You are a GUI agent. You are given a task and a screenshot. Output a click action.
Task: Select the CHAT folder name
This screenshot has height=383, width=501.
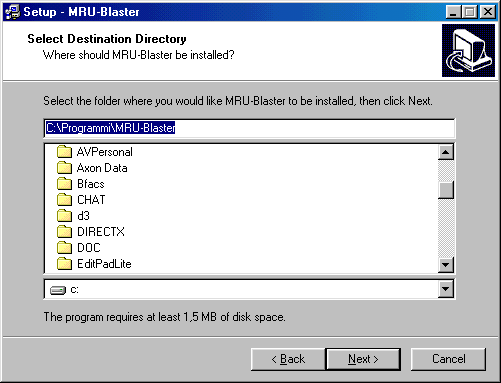click(x=91, y=200)
